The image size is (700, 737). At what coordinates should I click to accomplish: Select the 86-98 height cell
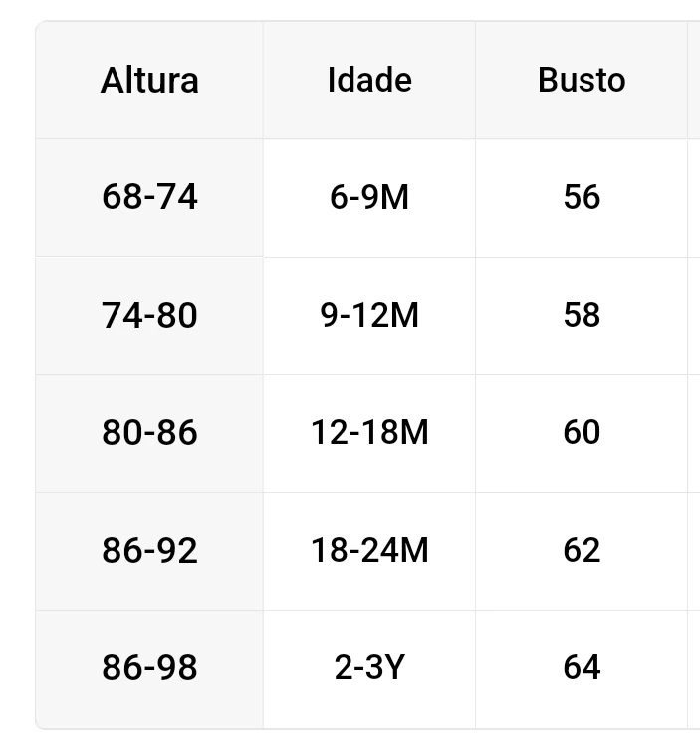click(x=149, y=667)
